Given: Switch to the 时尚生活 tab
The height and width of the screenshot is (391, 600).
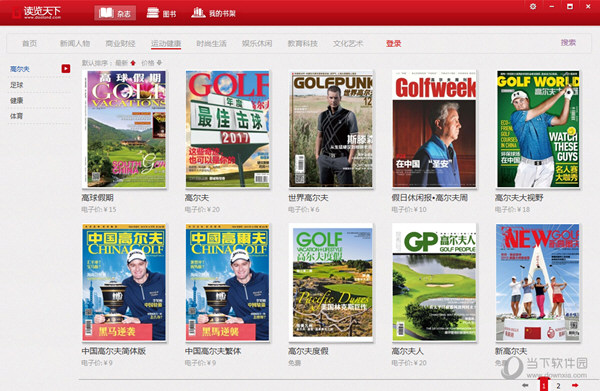Looking at the screenshot, I should point(211,44).
